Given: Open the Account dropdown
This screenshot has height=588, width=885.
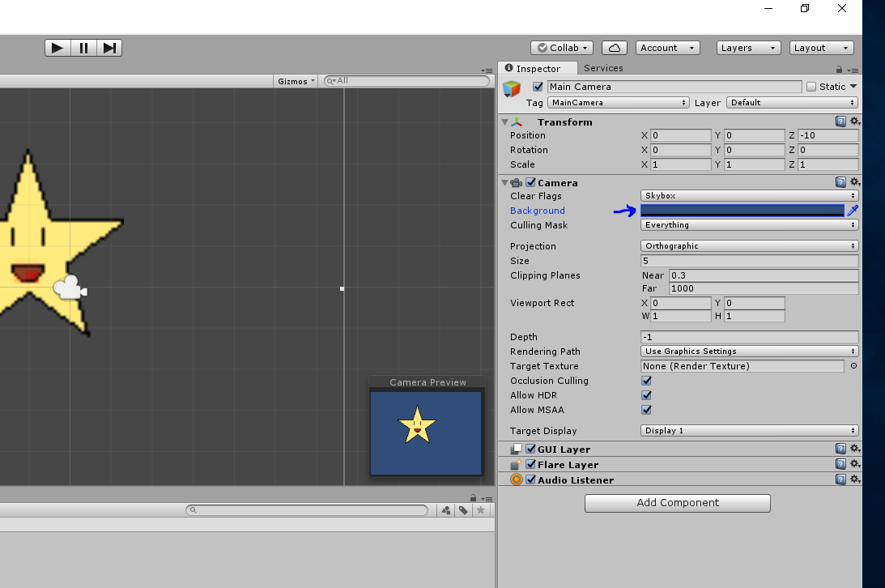Looking at the screenshot, I should 668,48.
